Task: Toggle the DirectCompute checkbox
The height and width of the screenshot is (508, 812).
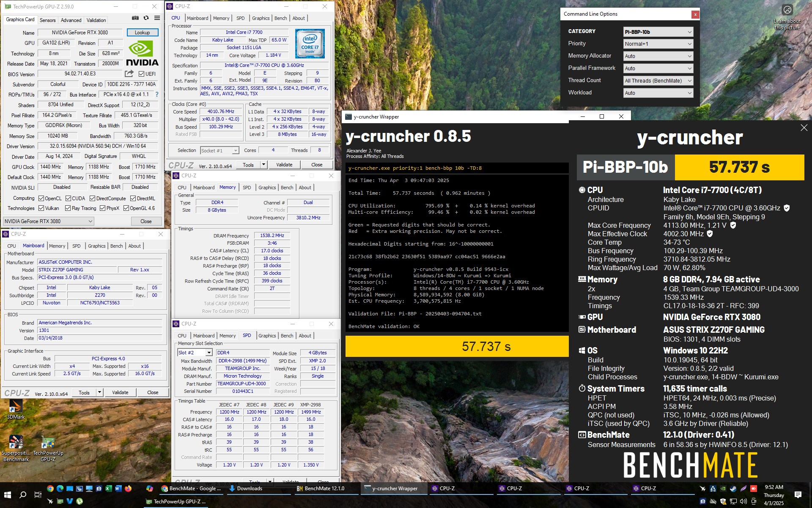Action: click(92, 199)
